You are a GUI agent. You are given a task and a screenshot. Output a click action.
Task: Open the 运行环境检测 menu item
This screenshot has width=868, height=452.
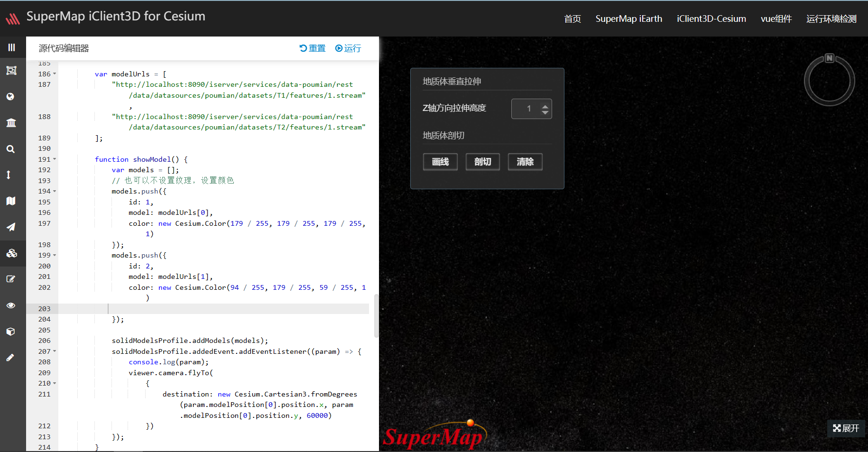point(831,19)
